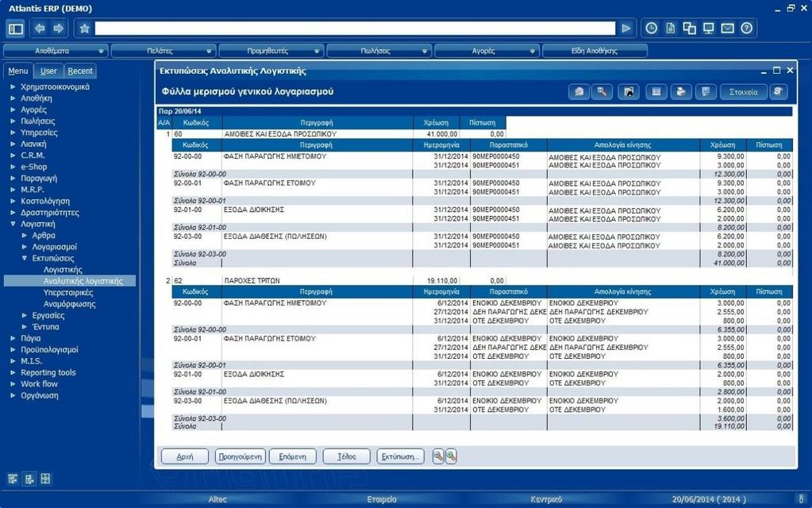Click the icon right of Στοιχεία button
The width and height of the screenshot is (812, 508).
[778, 91]
